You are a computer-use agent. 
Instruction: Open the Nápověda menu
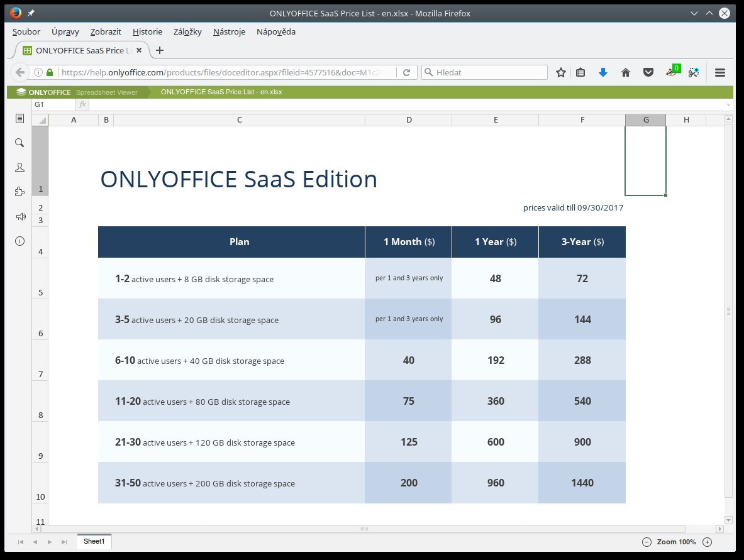[276, 32]
